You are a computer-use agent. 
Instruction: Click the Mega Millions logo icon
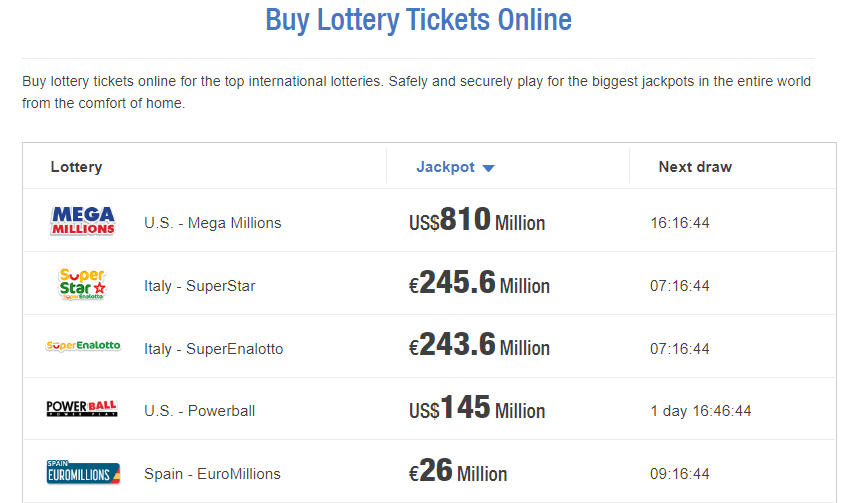coord(83,221)
